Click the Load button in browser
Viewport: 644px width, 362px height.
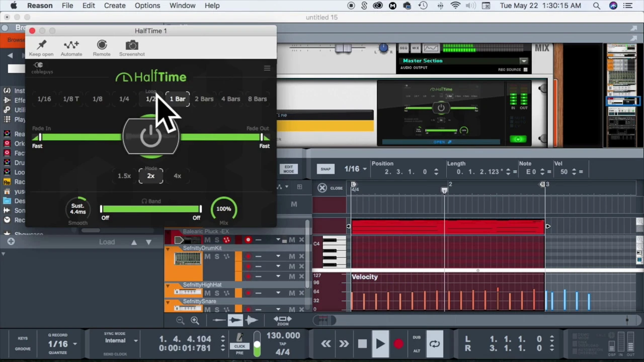[x=107, y=242]
